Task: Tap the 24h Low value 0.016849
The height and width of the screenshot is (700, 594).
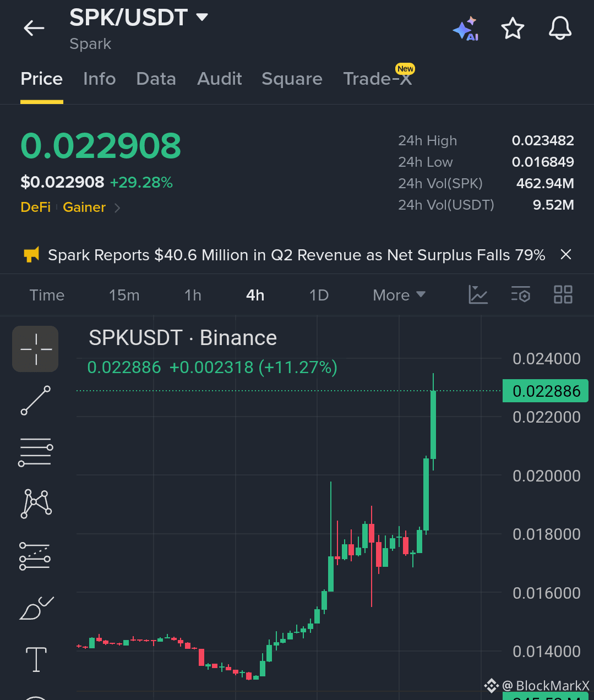Action: (543, 162)
